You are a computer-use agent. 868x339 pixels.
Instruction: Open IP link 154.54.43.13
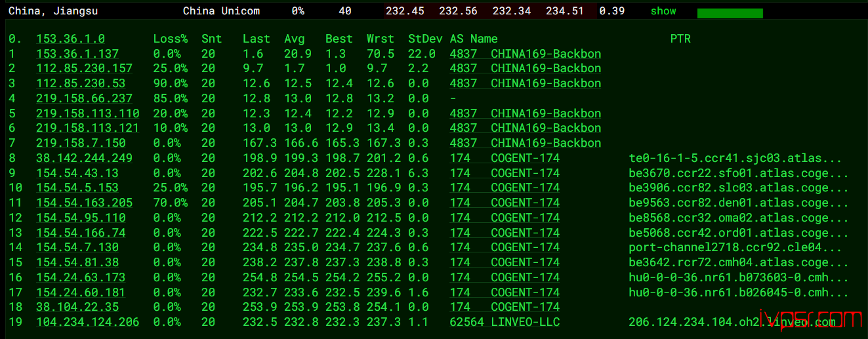(77, 173)
